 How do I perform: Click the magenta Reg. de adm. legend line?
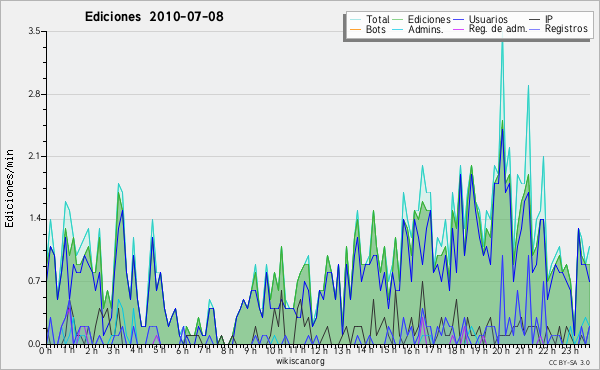pos(458,29)
